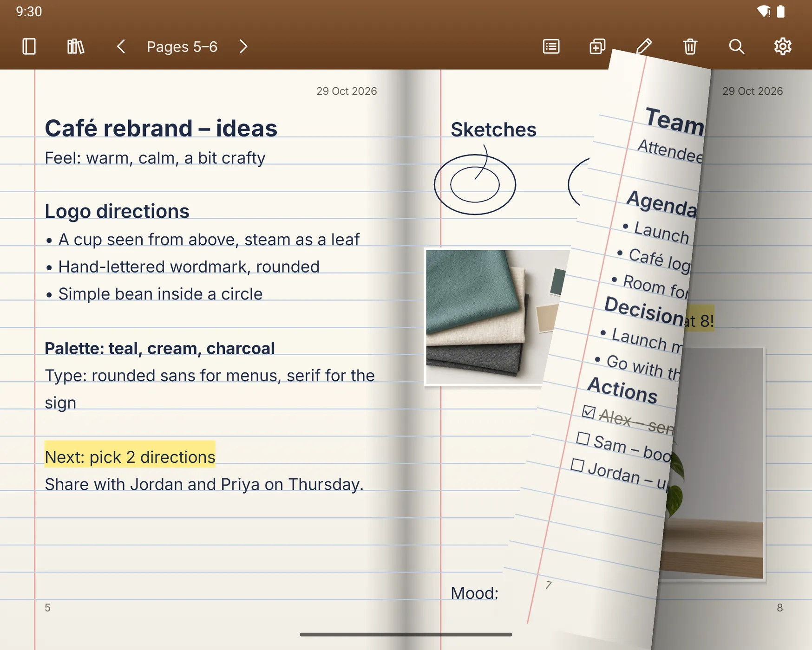Tap "Share with Jordan and Priya on Thursday."
Viewport: 812px width, 650px height.
pyautogui.click(x=204, y=484)
